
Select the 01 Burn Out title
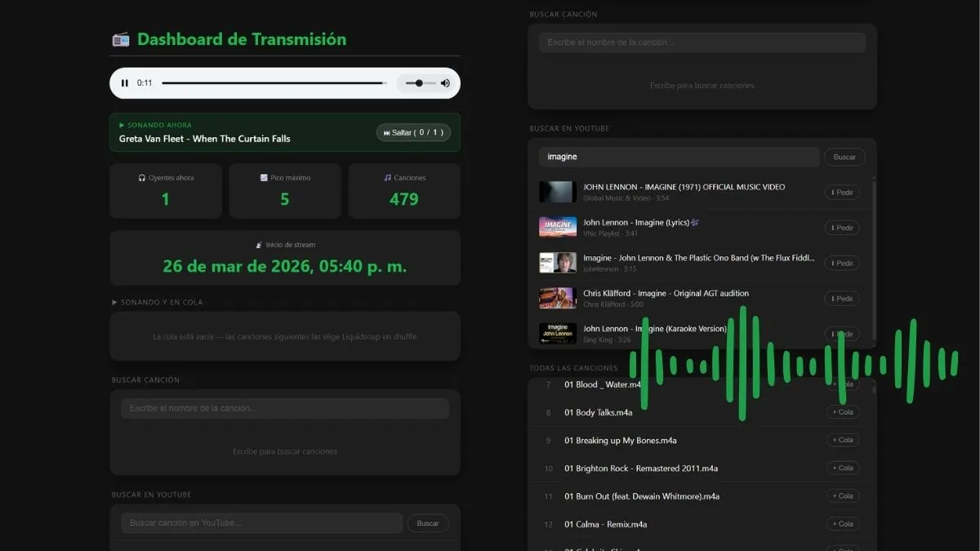point(642,496)
